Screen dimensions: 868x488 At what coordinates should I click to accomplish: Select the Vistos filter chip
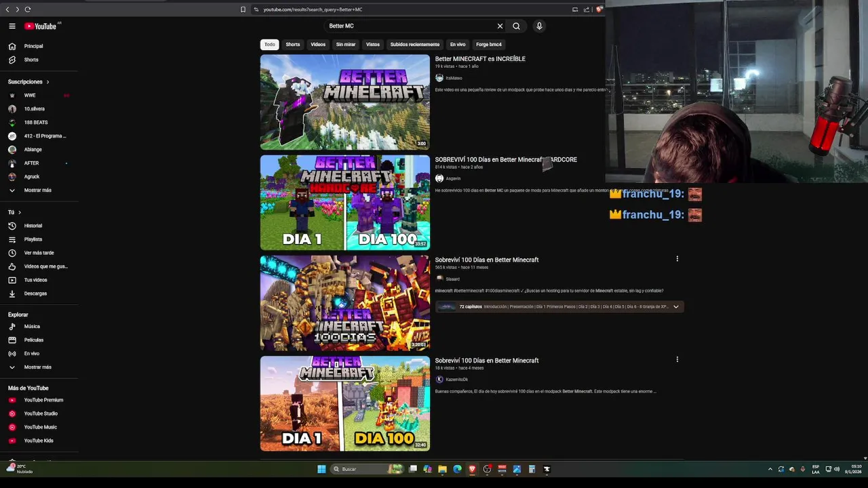(x=373, y=45)
